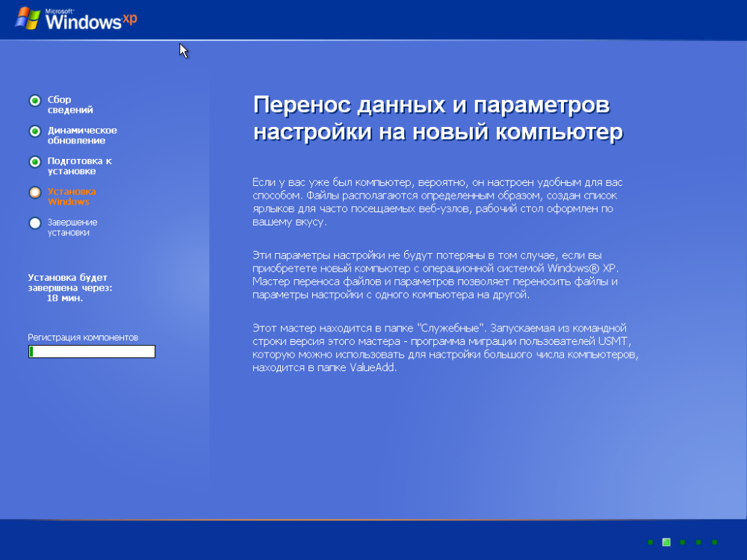Screen dimensions: 747x560
Task: Click the orange 'Установка Windows' label
Action: coord(72,196)
